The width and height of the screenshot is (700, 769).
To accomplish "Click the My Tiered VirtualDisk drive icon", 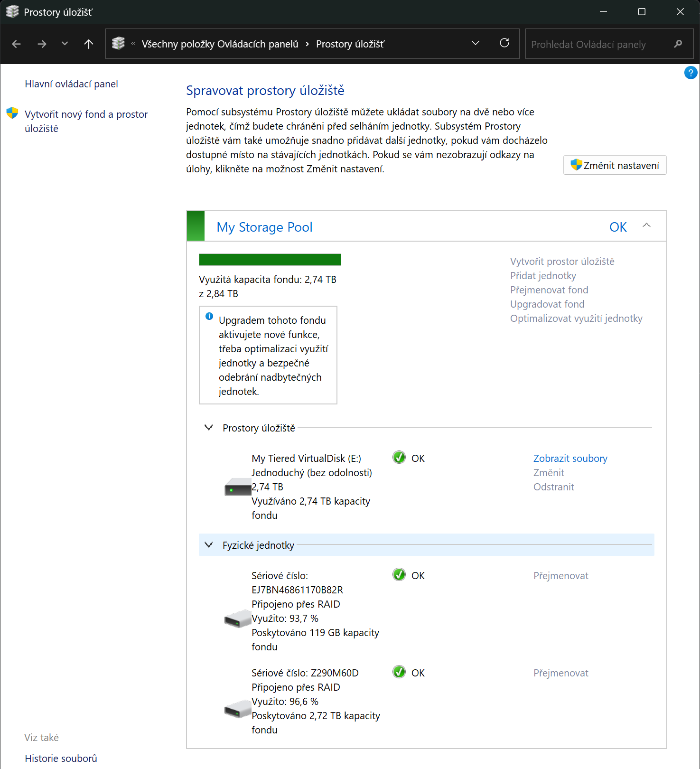I will [x=237, y=487].
